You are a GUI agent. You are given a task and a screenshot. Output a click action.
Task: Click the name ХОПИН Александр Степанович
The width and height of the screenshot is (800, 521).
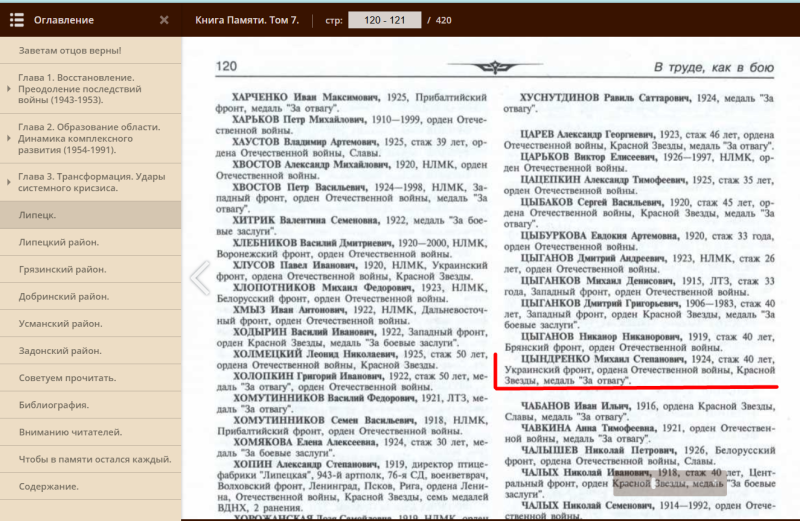coord(306,464)
